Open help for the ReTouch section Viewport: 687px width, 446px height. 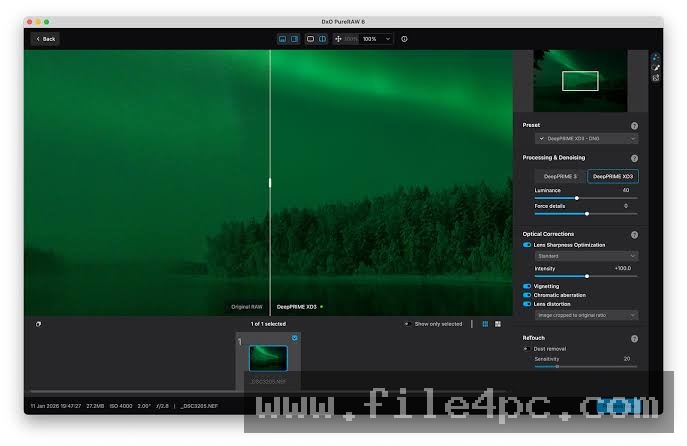click(634, 339)
